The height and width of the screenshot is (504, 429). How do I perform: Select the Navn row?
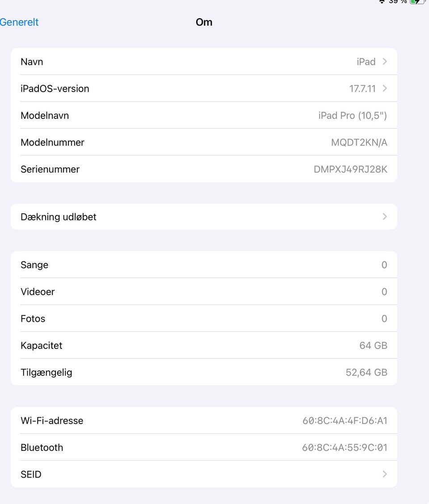pos(204,61)
